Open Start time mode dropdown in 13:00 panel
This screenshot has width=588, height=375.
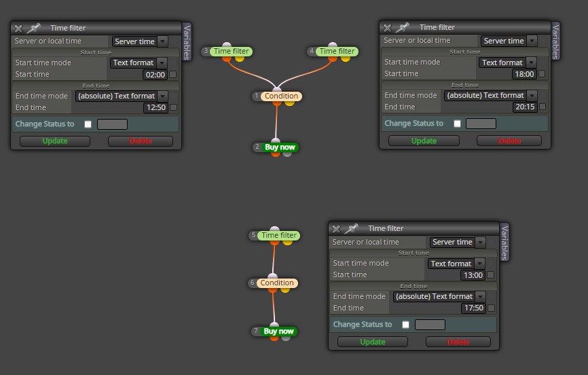point(456,264)
